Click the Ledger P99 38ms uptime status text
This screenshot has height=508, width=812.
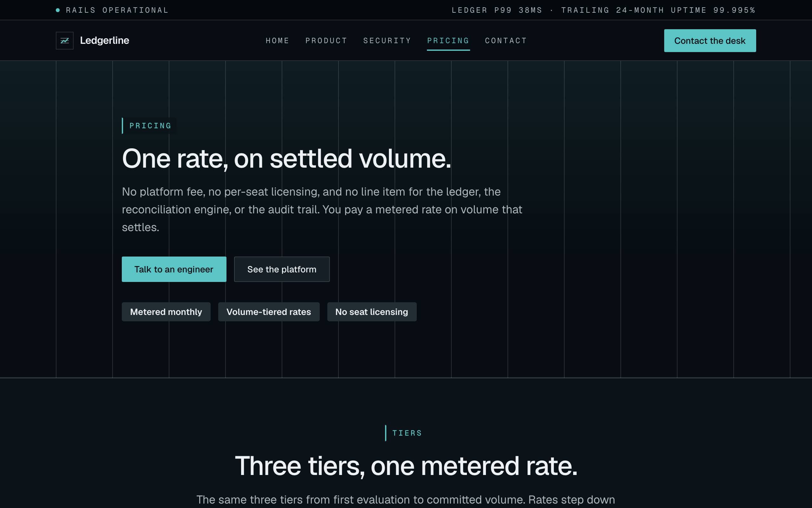pyautogui.click(x=603, y=10)
